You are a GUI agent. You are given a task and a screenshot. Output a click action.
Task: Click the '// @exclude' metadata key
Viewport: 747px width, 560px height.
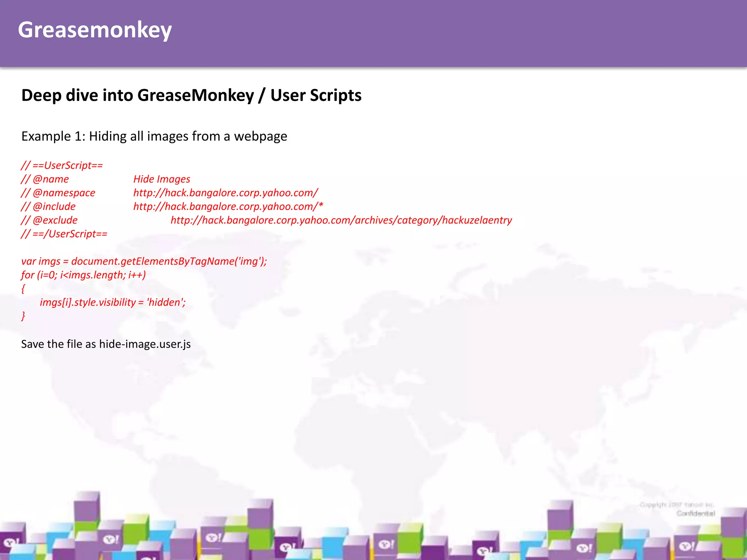49,220
